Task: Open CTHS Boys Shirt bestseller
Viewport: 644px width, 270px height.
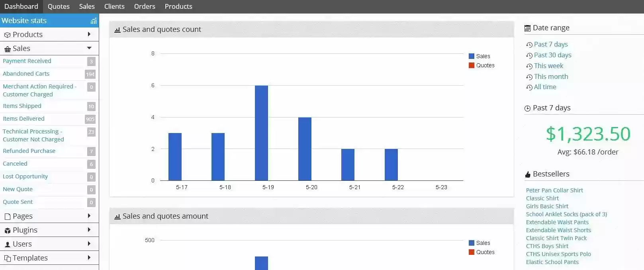Action: [547, 246]
